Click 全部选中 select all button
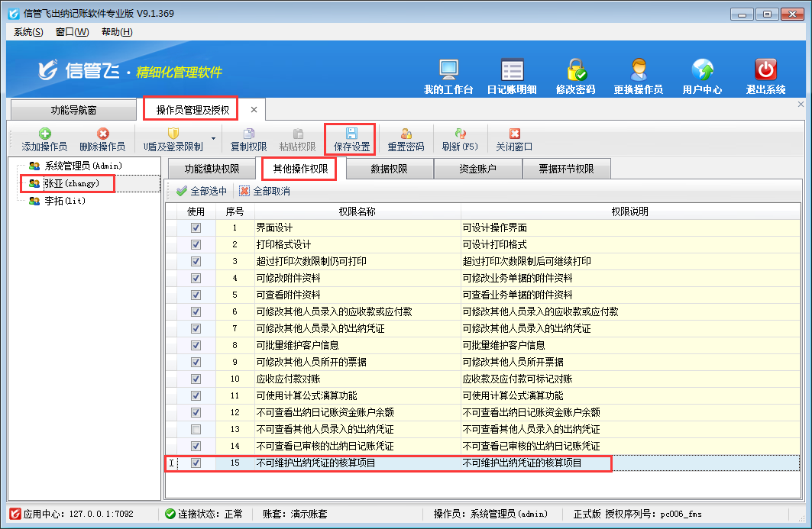The image size is (812, 529). coord(202,191)
